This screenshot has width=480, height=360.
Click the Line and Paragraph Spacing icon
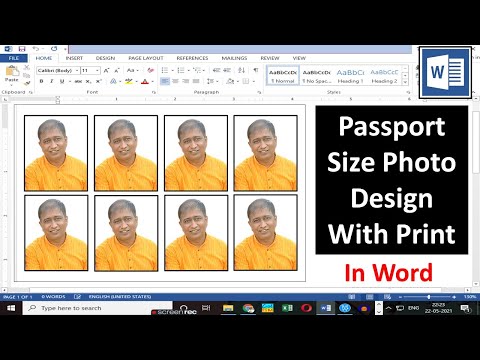pos(210,81)
